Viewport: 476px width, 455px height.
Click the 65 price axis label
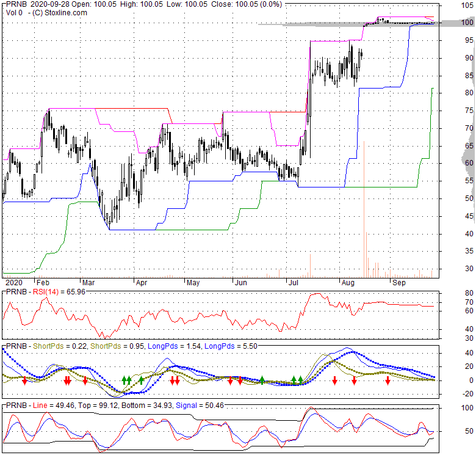coord(469,146)
